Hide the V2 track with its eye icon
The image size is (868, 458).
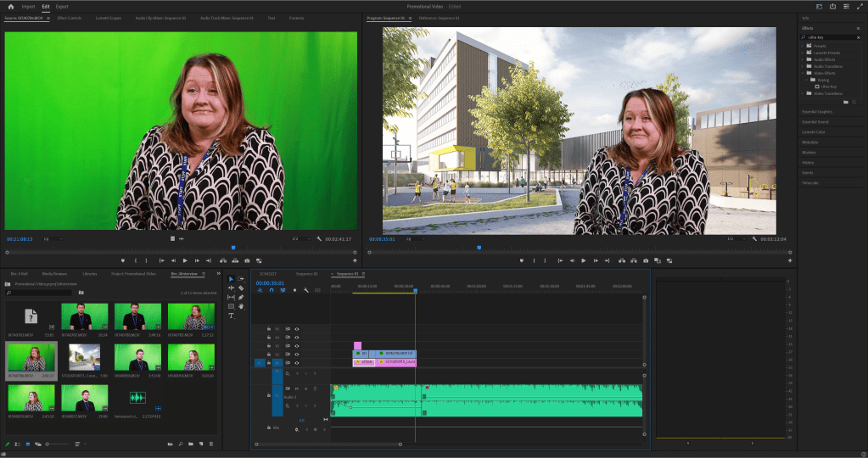(x=297, y=355)
